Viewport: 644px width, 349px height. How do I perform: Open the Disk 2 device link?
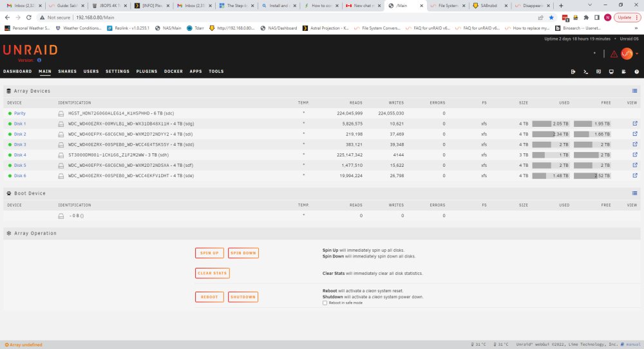20,135
